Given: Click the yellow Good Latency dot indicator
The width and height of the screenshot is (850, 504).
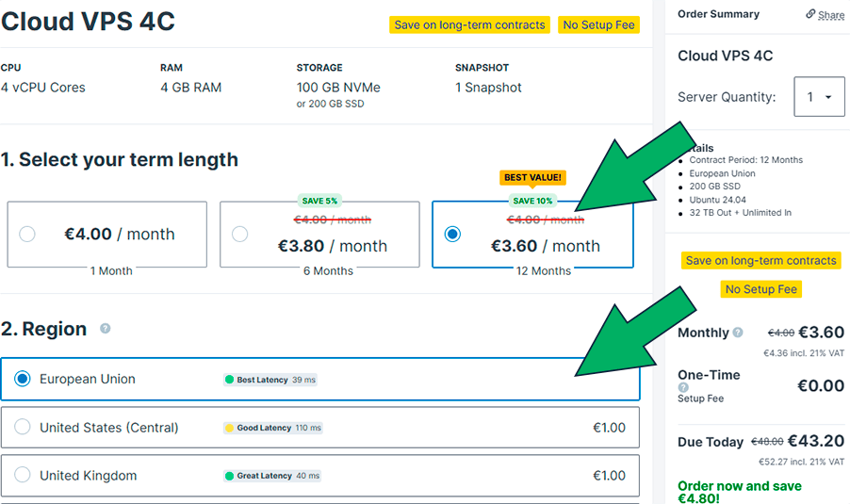Looking at the screenshot, I should pyautogui.click(x=229, y=428).
